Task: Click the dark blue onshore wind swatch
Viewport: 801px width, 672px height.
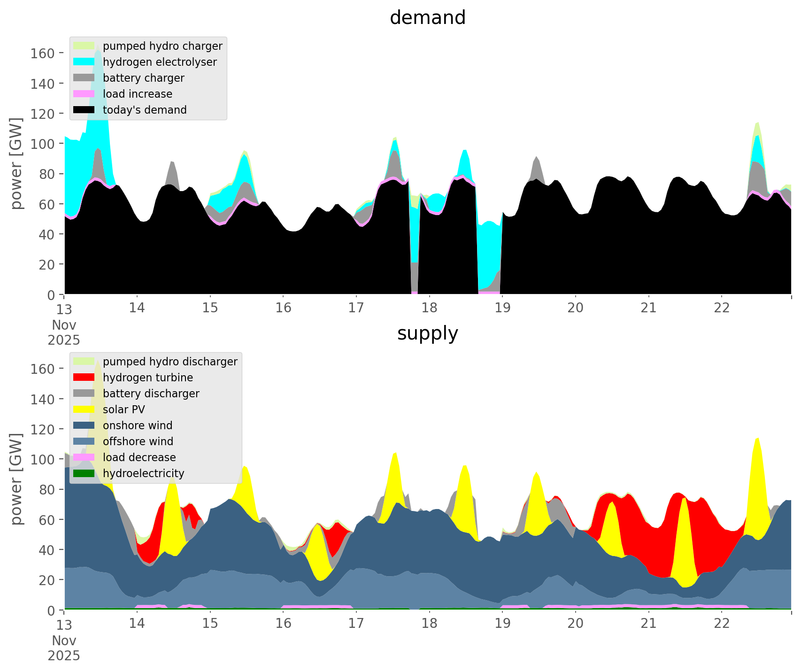Action: (x=84, y=425)
